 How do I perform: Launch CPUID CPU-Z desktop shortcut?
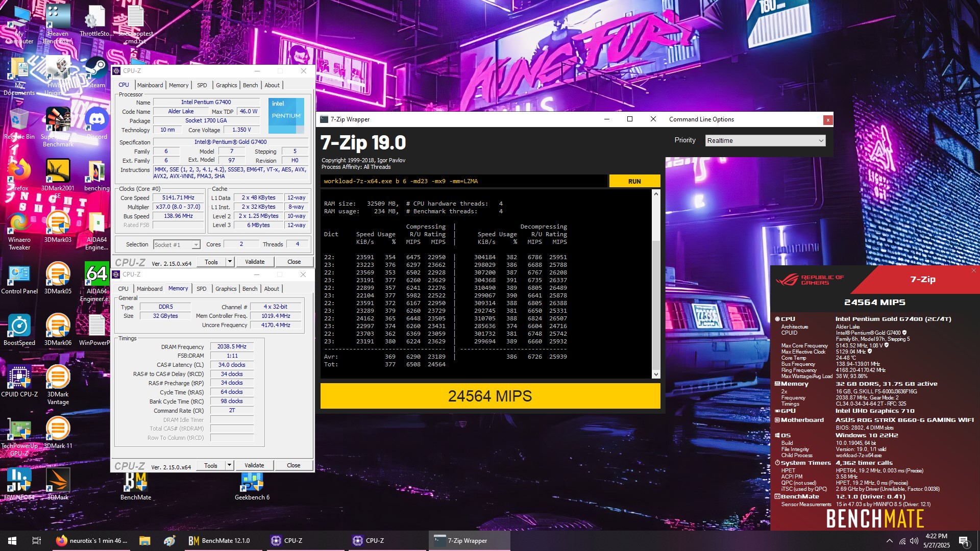[x=19, y=381]
